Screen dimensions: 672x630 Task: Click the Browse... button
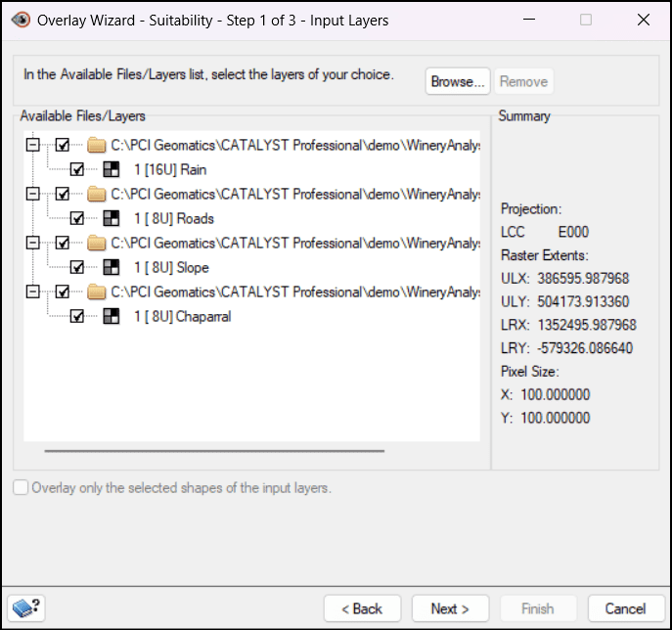click(x=458, y=81)
